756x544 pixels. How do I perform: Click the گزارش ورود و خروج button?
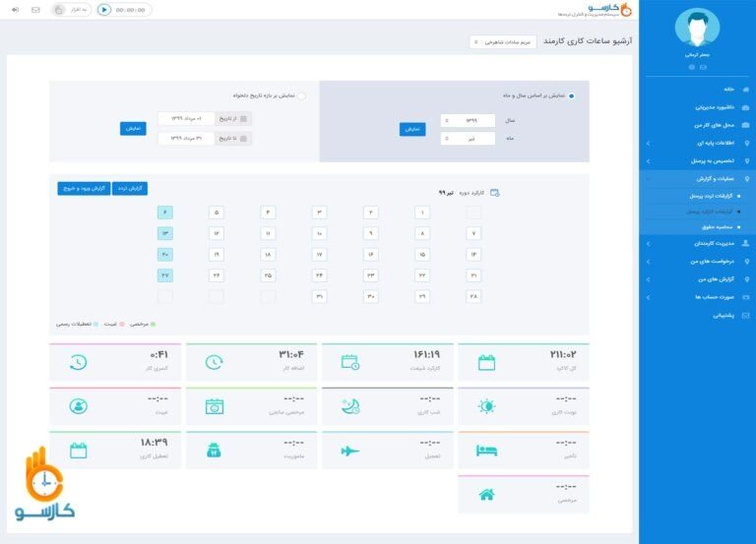pyautogui.click(x=84, y=189)
